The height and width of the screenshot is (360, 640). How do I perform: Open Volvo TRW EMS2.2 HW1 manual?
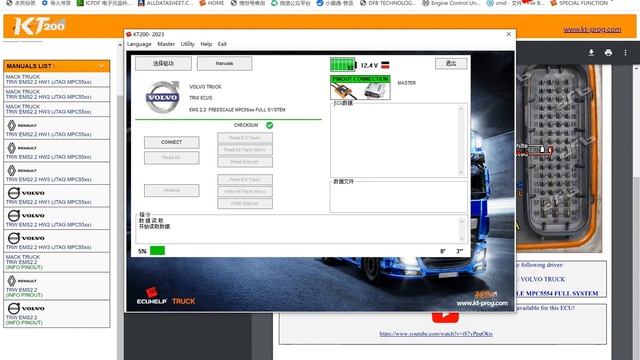click(x=57, y=196)
